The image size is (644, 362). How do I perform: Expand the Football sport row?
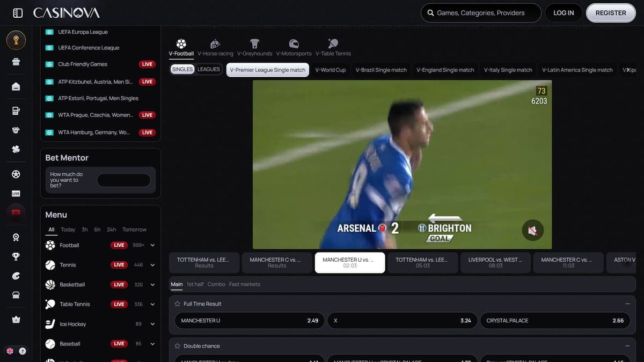(x=152, y=245)
